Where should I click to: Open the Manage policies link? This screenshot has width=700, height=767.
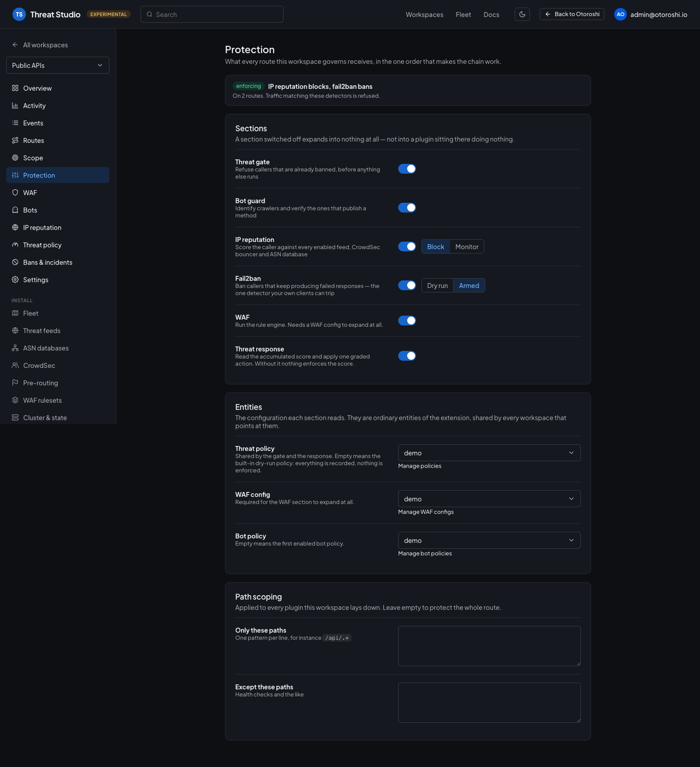420,466
